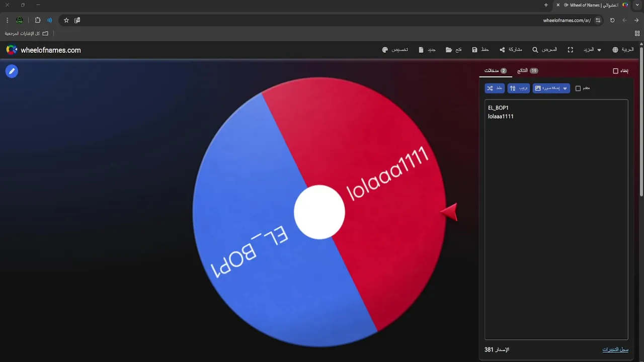
Task: Shuffle the entries with خلط
Action: point(495,88)
